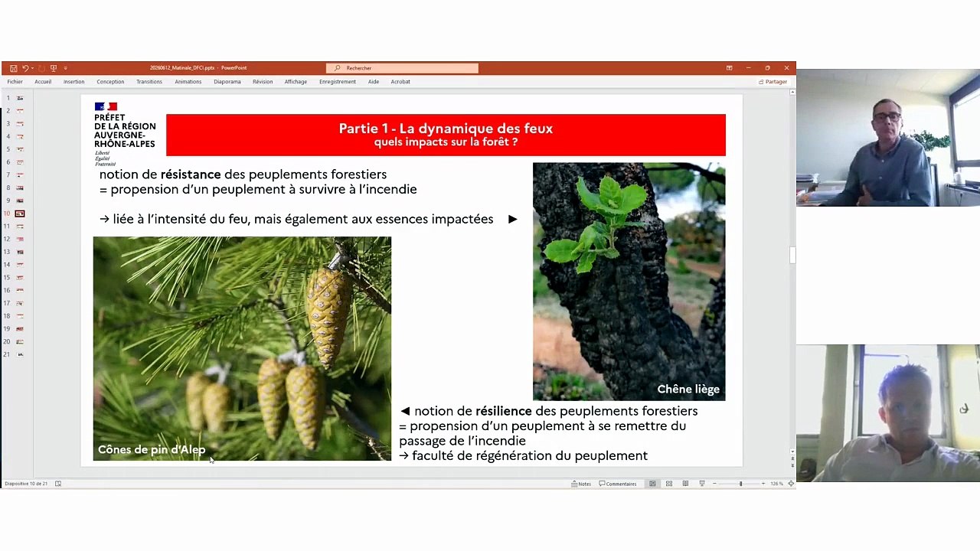This screenshot has height=551, width=980.
Task: Open the Fichier menu
Action: [x=15, y=82]
